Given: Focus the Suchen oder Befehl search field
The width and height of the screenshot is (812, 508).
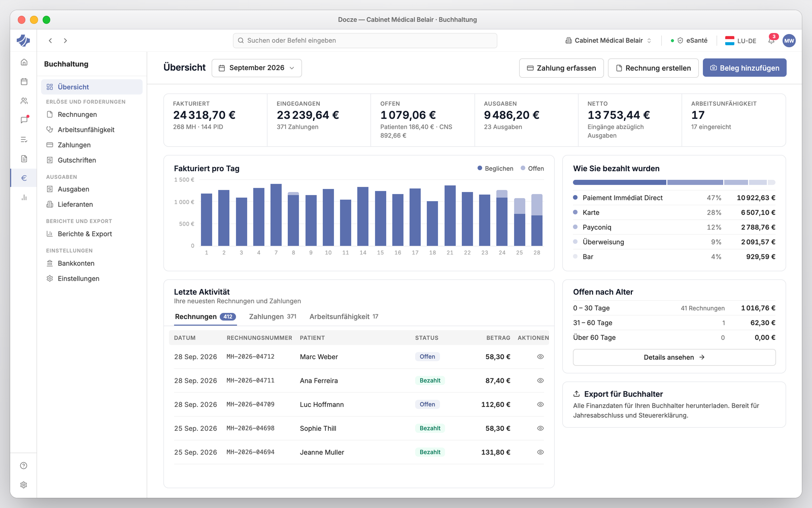Looking at the screenshot, I should [x=365, y=41].
